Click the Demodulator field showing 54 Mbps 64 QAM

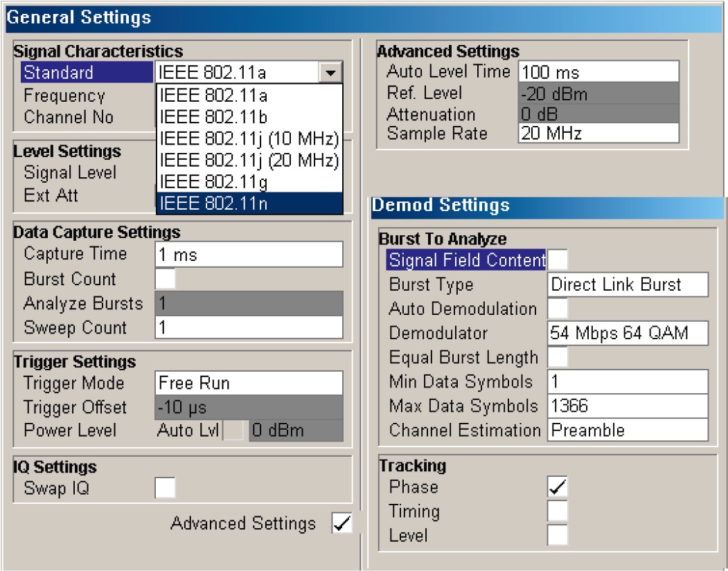[627, 334]
